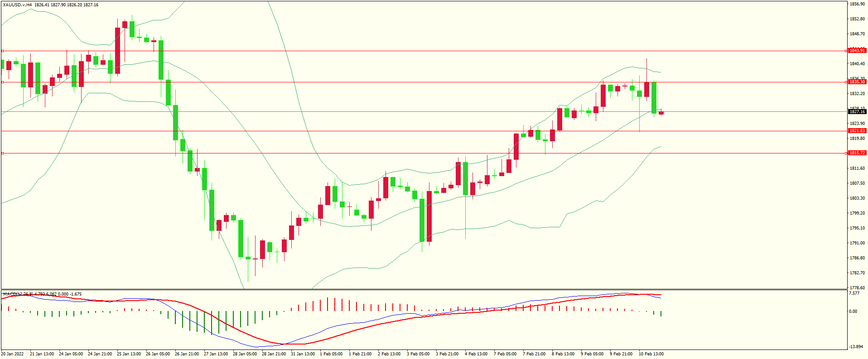868x359 pixels.
Task: Click the 1807.50 price axis label
Action: pos(857,183)
